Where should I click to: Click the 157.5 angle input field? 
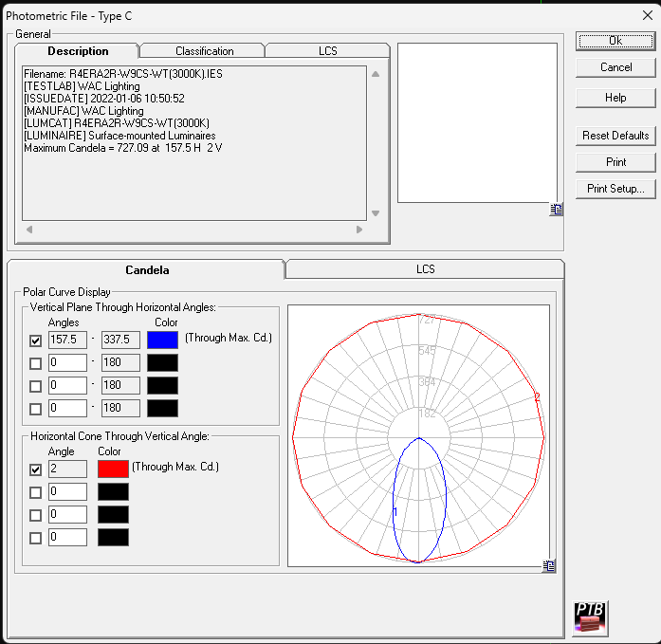pyautogui.click(x=65, y=340)
